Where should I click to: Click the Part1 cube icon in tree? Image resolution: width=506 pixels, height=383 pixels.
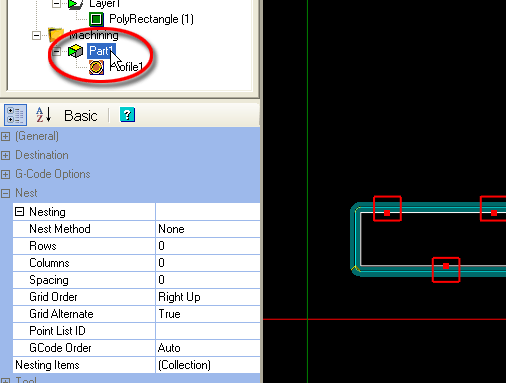click(76, 51)
